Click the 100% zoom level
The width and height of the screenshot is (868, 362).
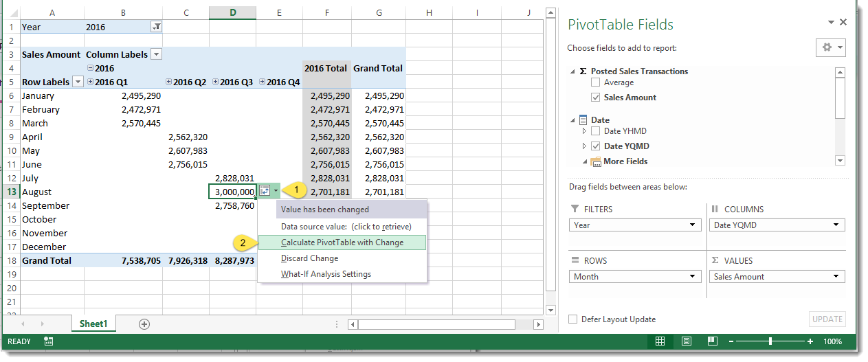point(833,341)
